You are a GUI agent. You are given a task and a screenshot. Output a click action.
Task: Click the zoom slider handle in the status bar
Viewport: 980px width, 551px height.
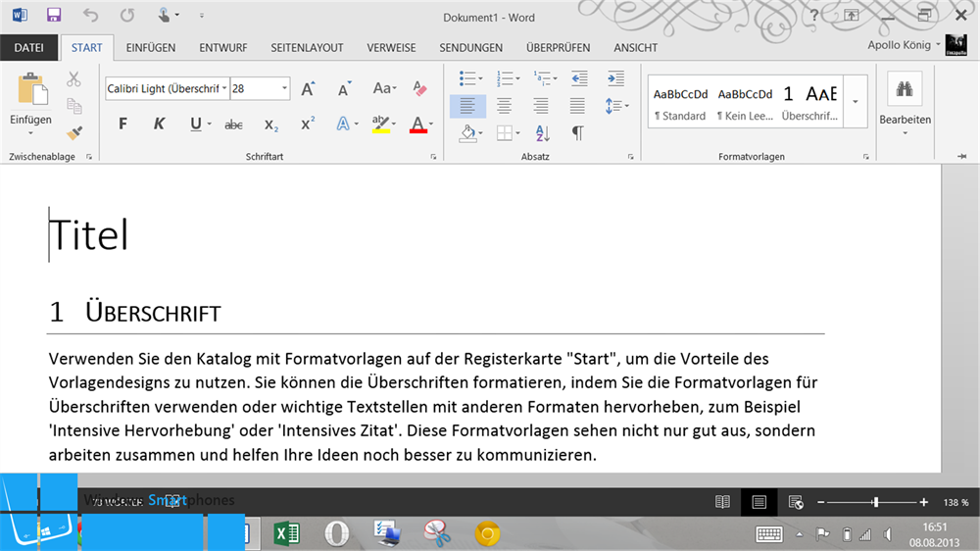(875, 502)
